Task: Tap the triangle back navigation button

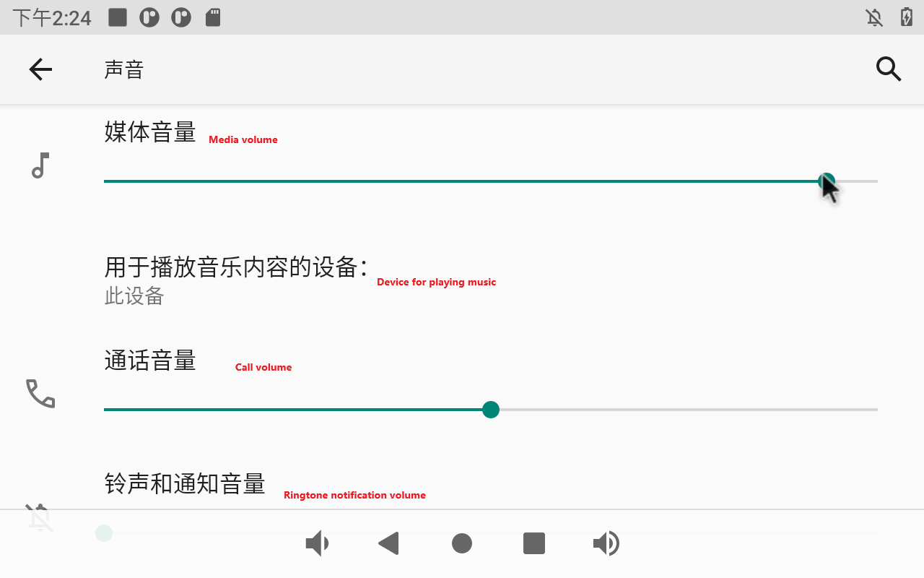Action: [x=389, y=543]
